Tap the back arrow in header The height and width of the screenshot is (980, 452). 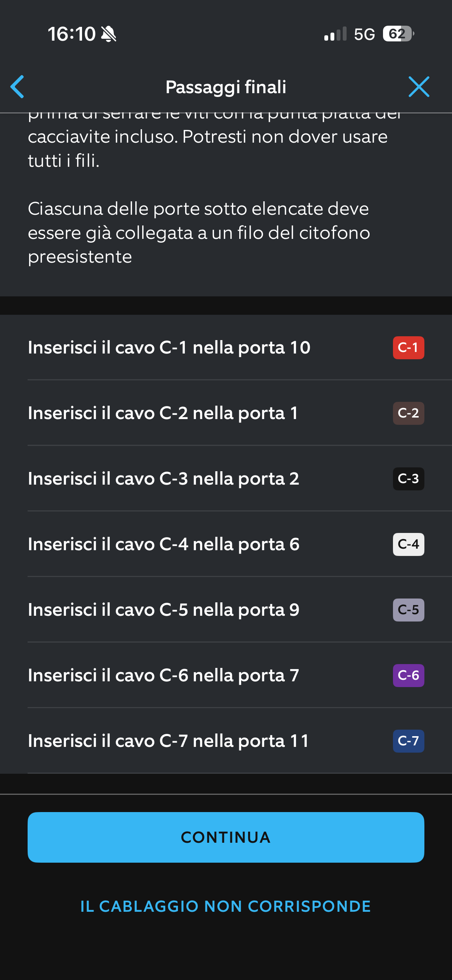(18, 87)
